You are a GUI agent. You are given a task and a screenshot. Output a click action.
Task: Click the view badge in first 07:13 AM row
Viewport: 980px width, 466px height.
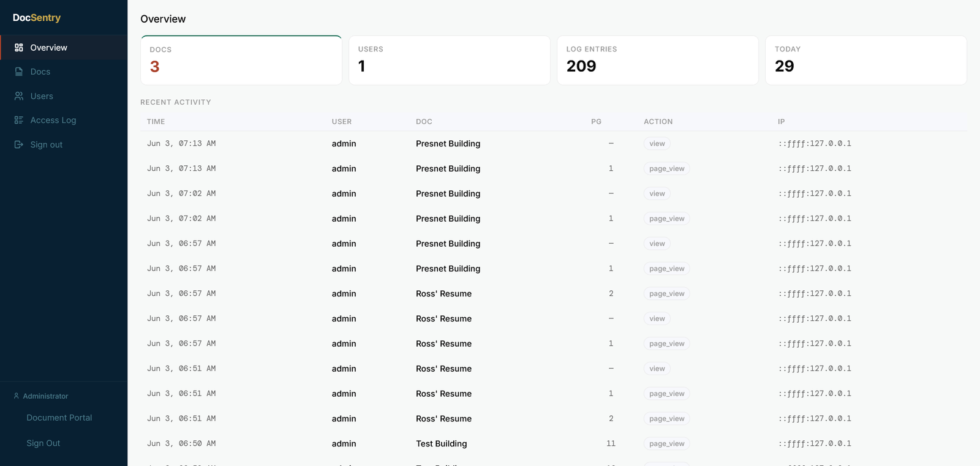pos(657,144)
